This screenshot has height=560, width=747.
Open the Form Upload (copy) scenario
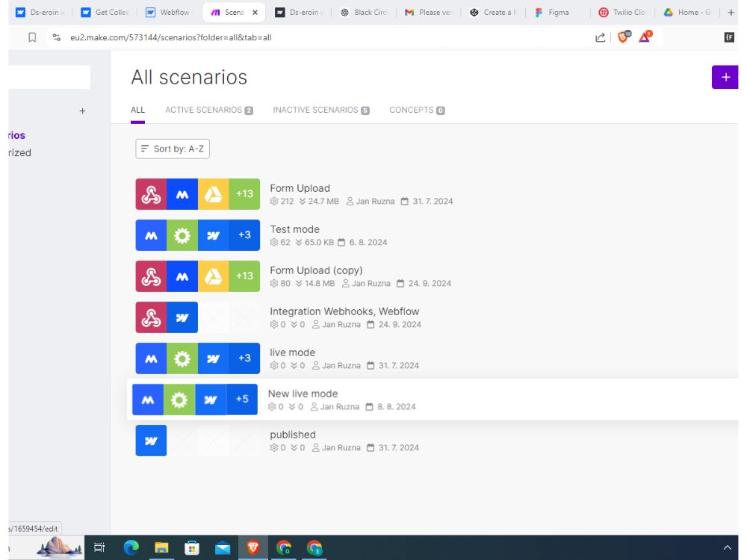[x=316, y=270]
